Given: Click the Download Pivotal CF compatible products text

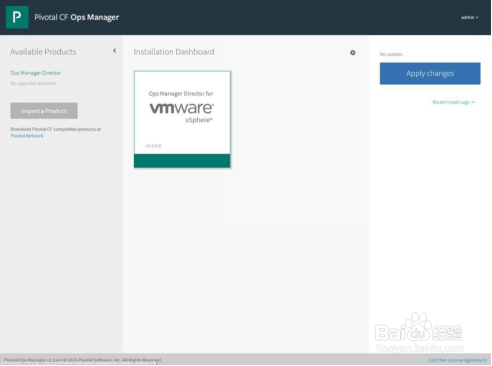Looking at the screenshot, I should (x=55, y=129).
